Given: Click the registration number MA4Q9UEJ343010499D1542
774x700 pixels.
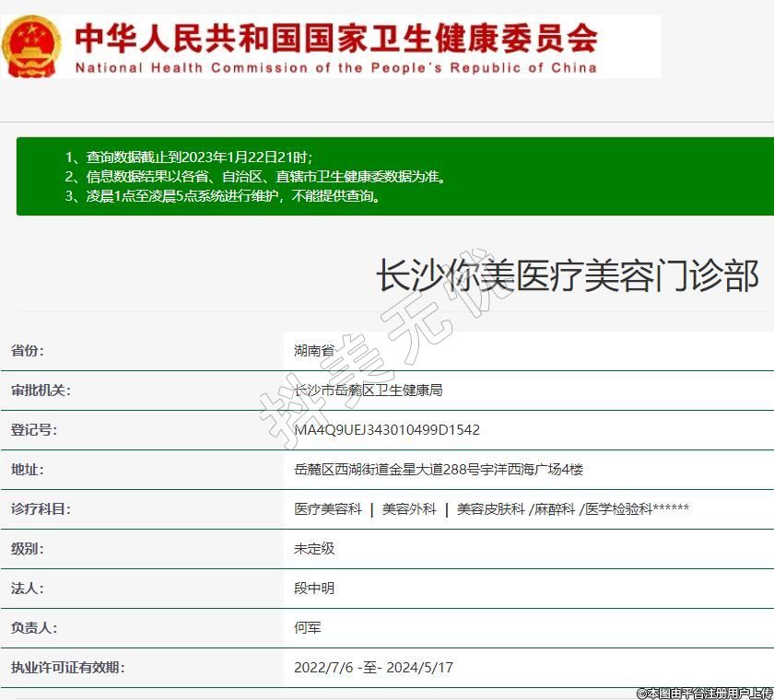Looking at the screenshot, I should (387, 430).
